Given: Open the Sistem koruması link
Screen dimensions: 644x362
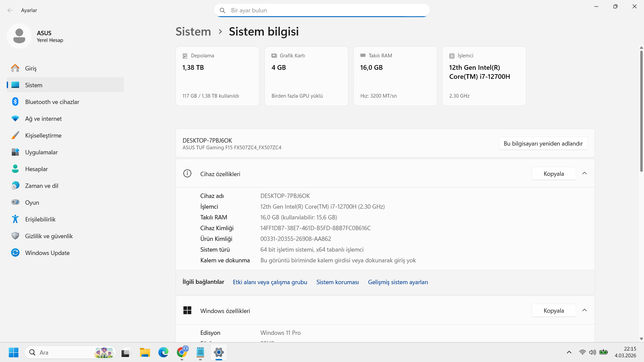Looking at the screenshot, I should (x=337, y=282).
